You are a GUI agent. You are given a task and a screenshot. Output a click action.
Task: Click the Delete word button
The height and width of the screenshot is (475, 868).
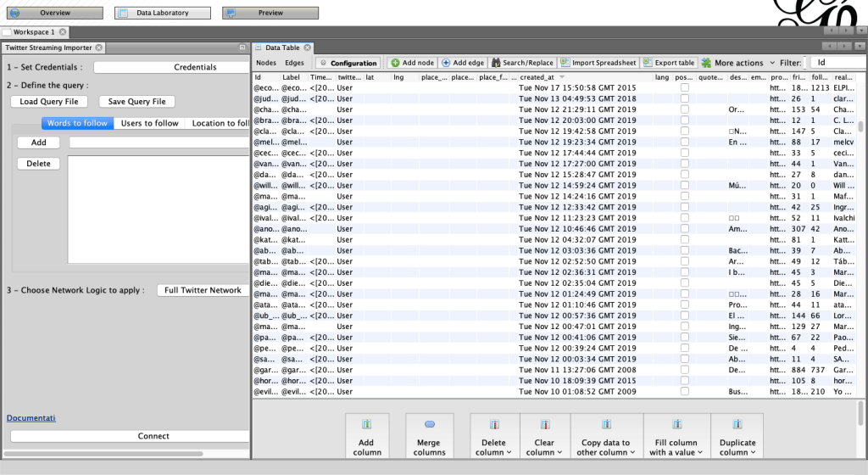pyautogui.click(x=39, y=164)
